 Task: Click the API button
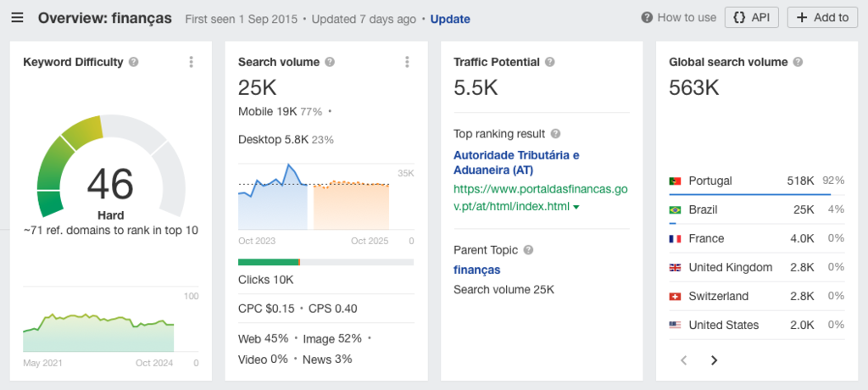(x=752, y=17)
